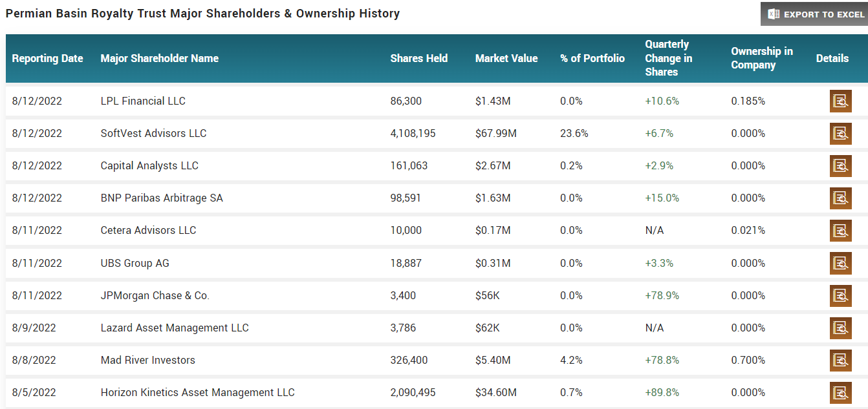Click the Permian Basin Royalty Trust heading
Image resolution: width=868 pixels, height=409 pixels.
point(202,13)
